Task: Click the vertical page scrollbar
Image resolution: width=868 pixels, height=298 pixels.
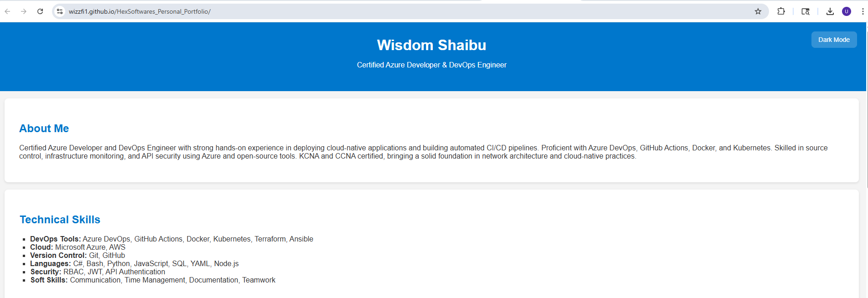Action: [867, 105]
